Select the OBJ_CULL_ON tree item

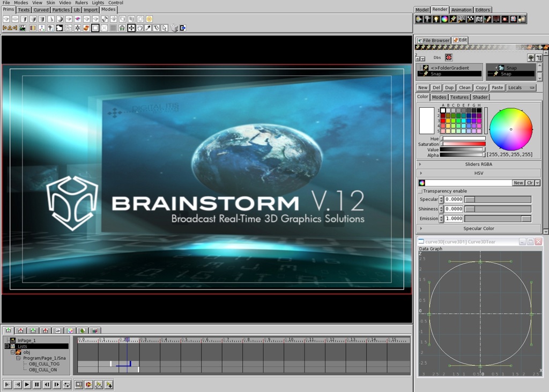click(x=43, y=369)
